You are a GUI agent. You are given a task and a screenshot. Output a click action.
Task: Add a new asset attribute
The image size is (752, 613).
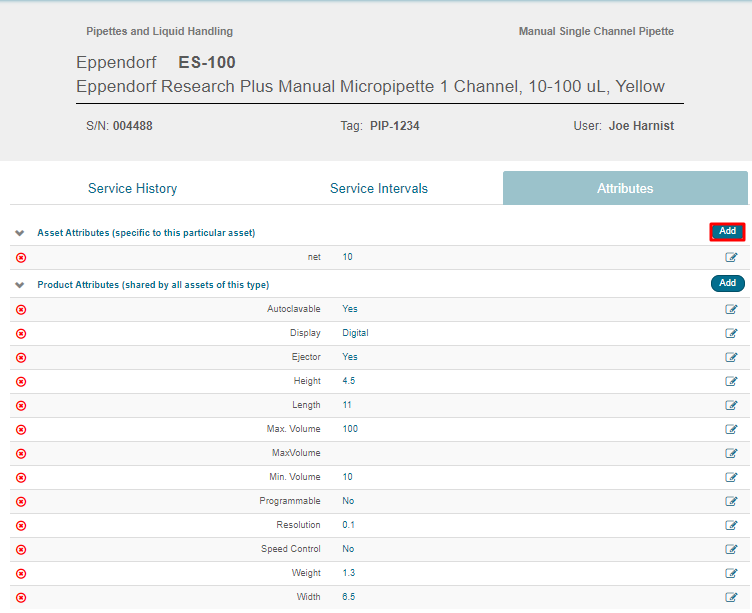point(728,232)
